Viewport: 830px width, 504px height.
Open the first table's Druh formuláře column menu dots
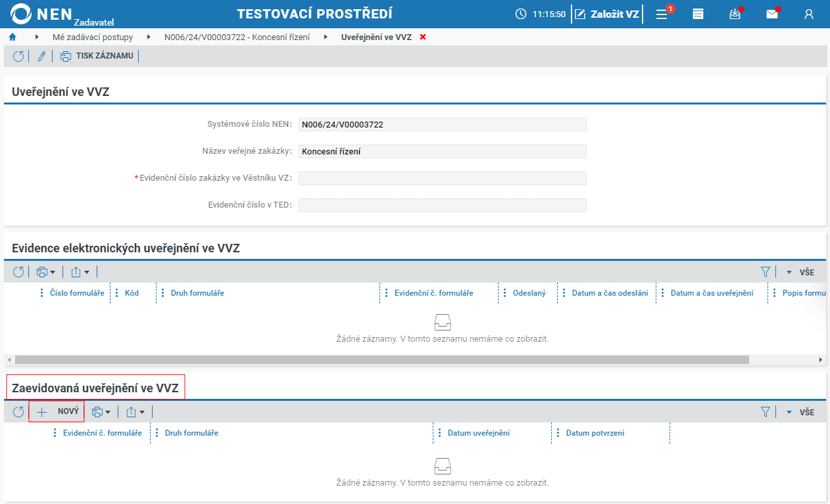164,293
